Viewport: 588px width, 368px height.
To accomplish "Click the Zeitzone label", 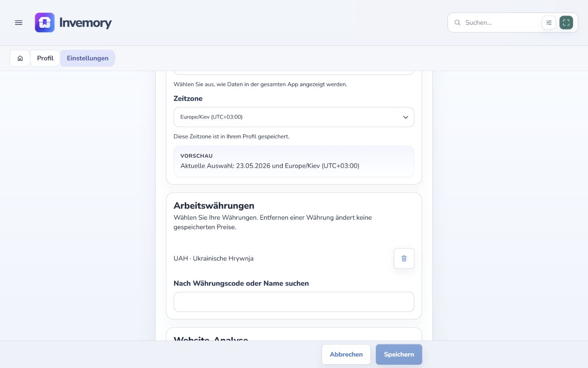I will 188,99.
